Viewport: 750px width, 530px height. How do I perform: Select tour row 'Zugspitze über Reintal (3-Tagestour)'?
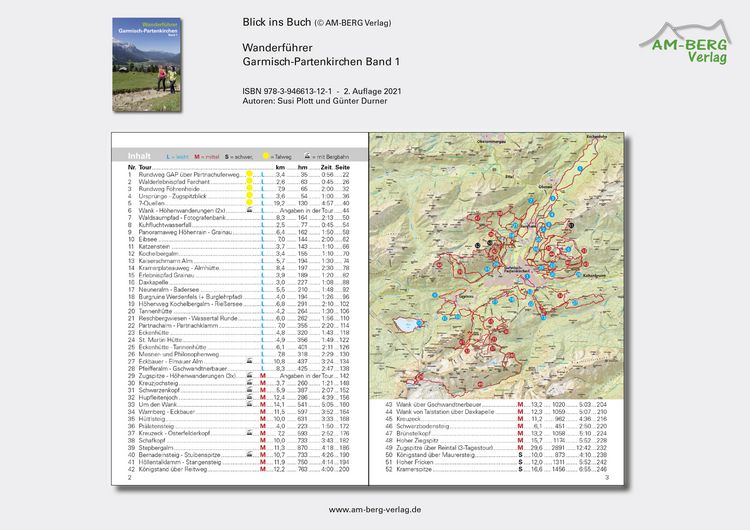496,448
